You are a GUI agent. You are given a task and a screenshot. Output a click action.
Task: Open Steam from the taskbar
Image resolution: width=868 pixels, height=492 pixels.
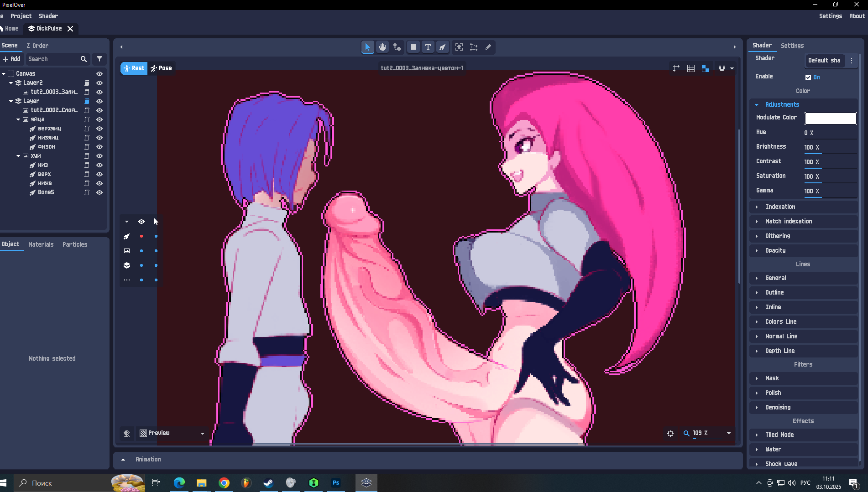[x=269, y=483]
